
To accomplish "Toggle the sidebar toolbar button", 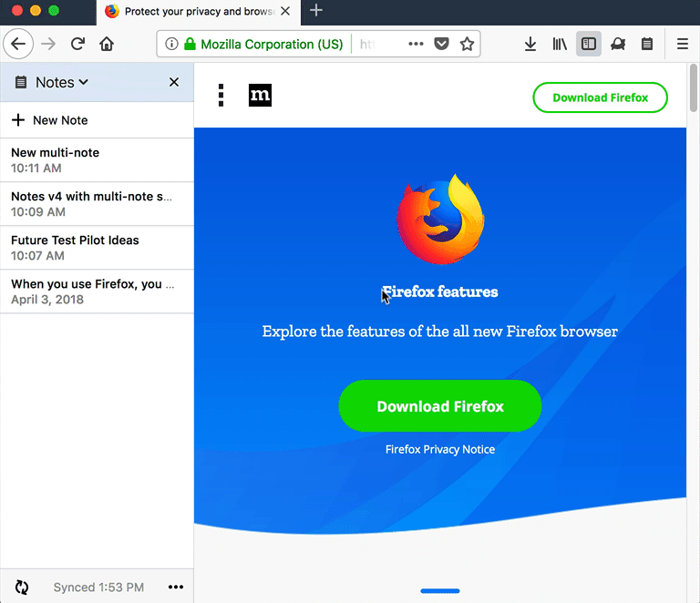I will [589, 44].
